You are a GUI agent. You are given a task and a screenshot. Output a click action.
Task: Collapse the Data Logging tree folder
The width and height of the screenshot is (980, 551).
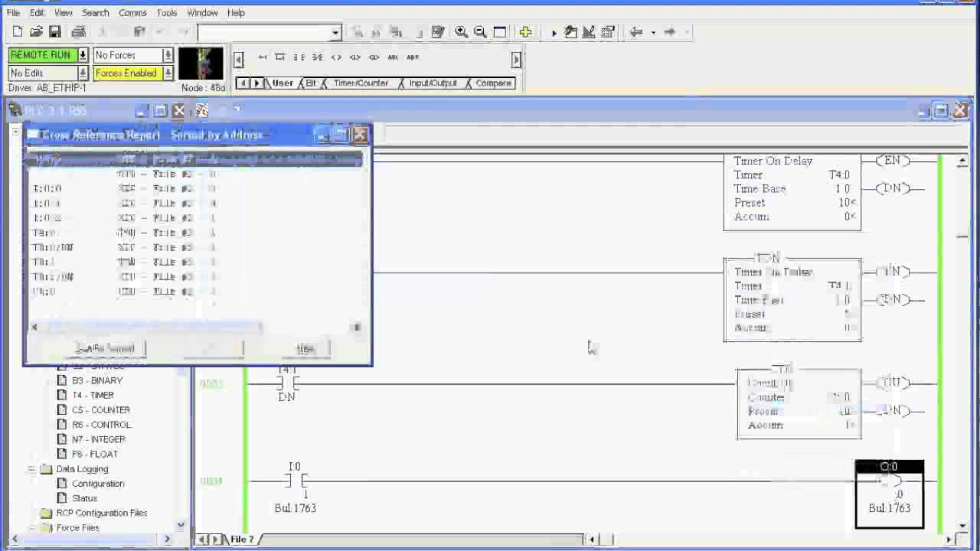tap(31, 469)
